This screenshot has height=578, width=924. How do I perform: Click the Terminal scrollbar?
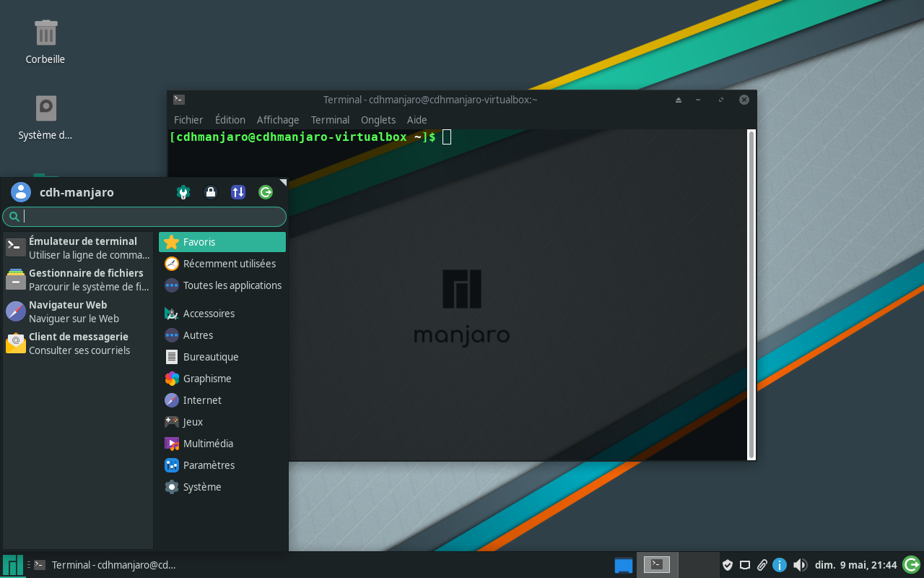751,289
